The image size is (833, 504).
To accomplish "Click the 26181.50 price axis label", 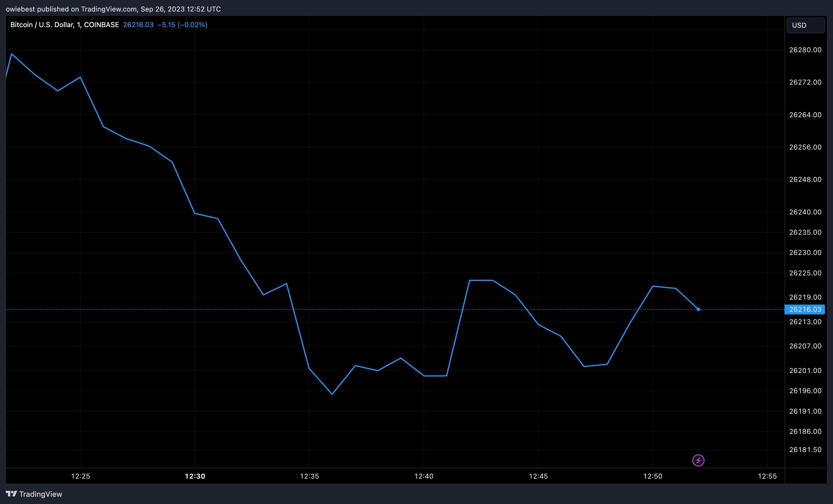I will click(x=805, y=450).
